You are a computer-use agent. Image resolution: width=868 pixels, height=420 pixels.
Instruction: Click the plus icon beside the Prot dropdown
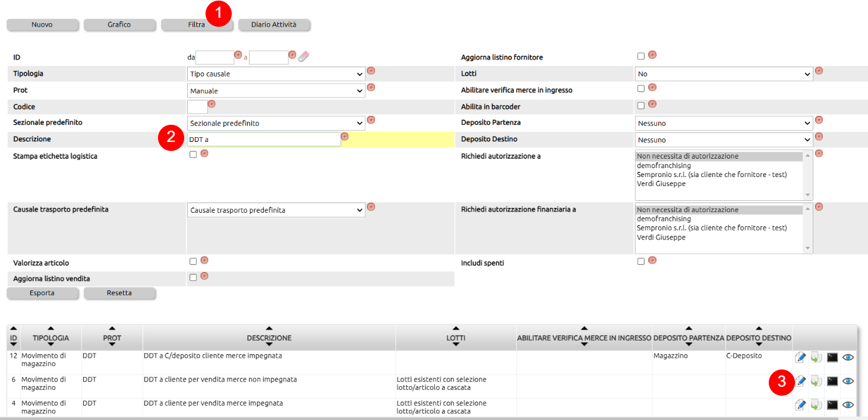coord(371,87)
